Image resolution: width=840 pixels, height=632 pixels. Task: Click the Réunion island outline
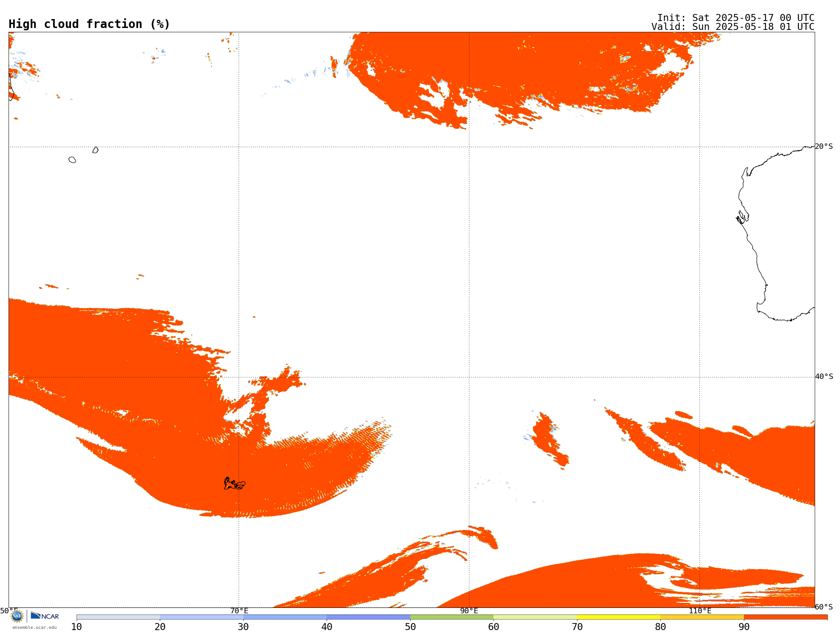click(72, 160)
